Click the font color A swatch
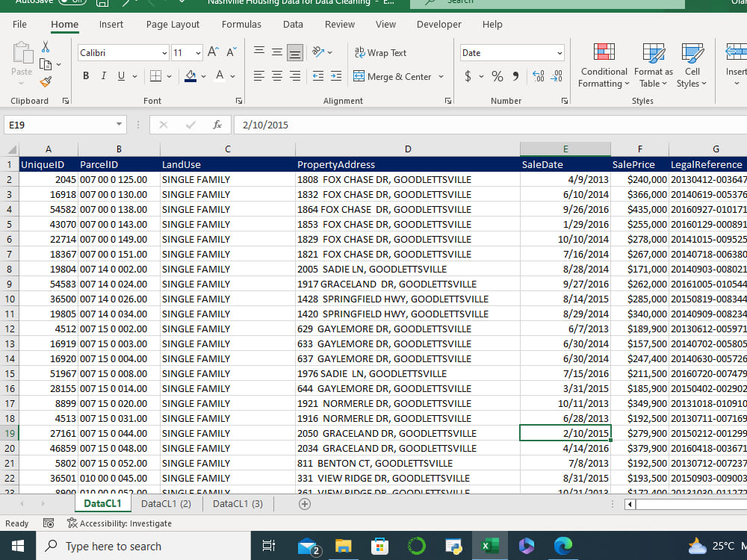Image resolution: width=747 pixels, height=560 pixels. point(220,76)
